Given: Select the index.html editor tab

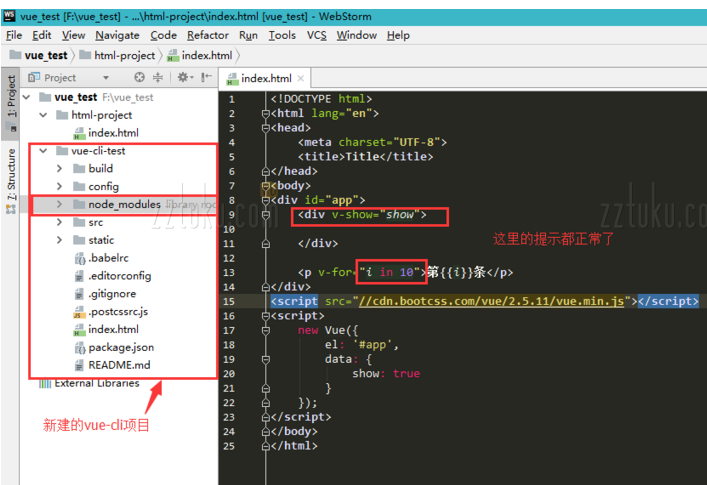Looking at the screenshot, I should coord(266,78).
